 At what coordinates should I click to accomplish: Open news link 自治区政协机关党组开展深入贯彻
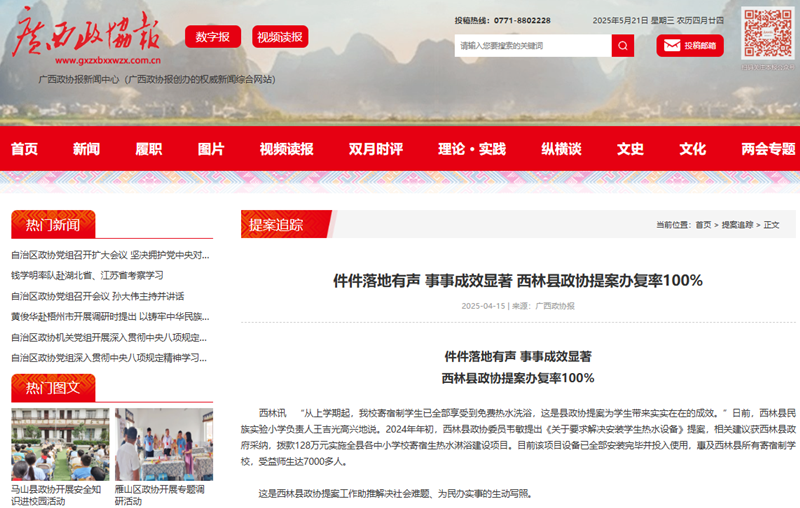point(109,337)
